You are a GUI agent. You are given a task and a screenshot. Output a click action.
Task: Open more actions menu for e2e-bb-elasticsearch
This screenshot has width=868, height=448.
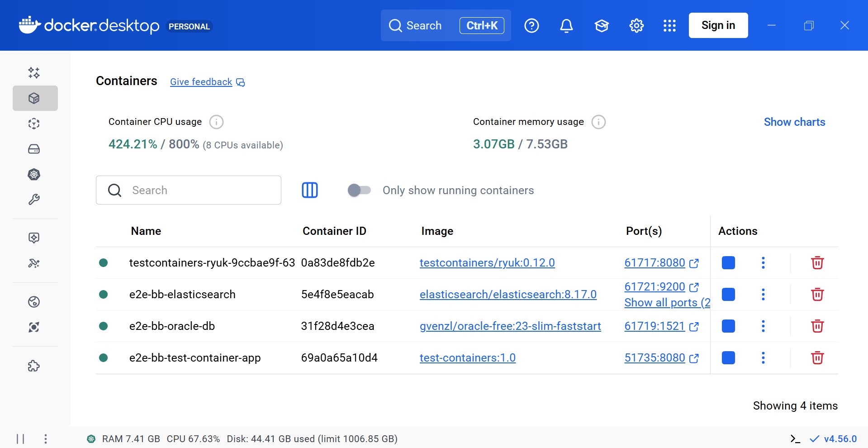(x=763, y=294)
